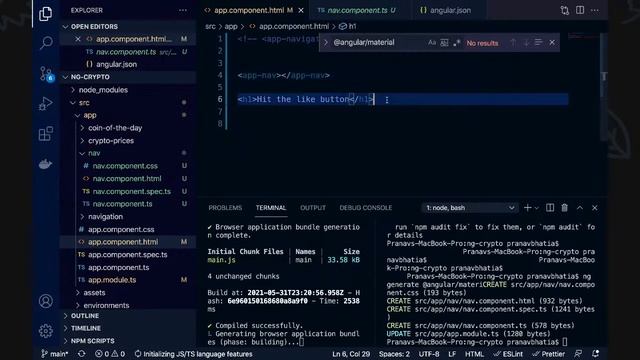Expand replace field in find widget
The image size is (640, 360).
click(326, 42)
